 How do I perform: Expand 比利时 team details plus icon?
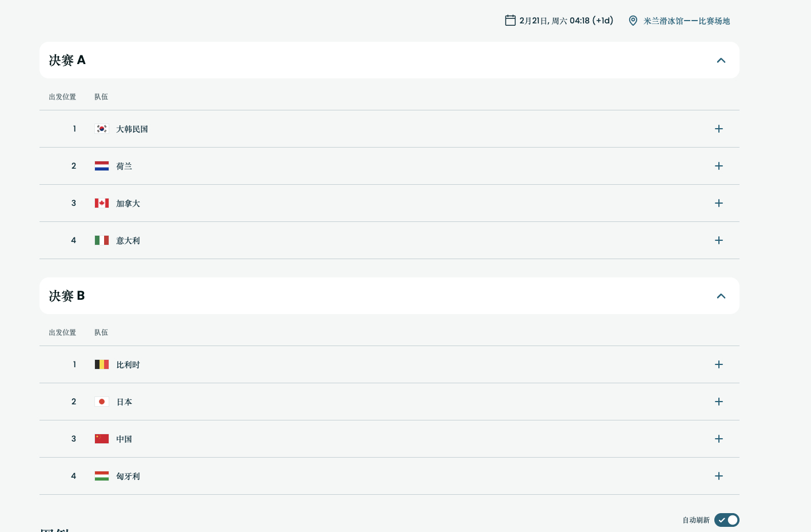point(719,364)
